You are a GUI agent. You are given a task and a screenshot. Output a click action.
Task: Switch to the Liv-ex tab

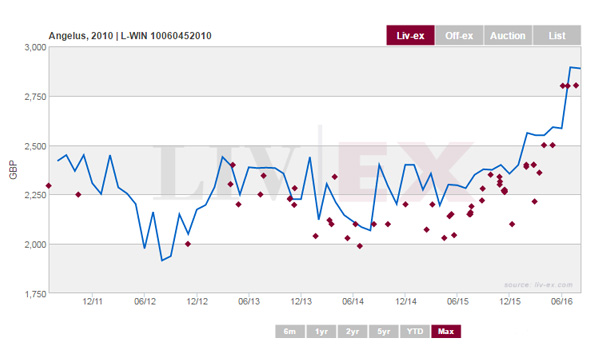[x=410, y=36]
